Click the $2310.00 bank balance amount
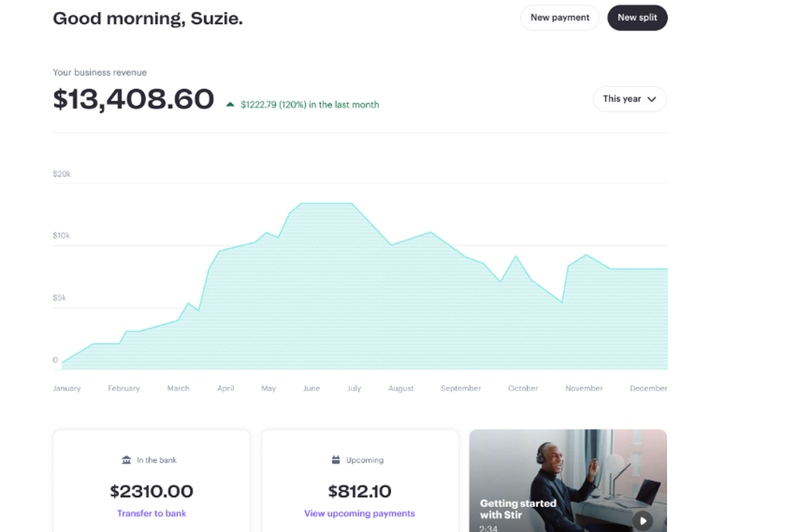Screen dimensions: 798x532 152,491
